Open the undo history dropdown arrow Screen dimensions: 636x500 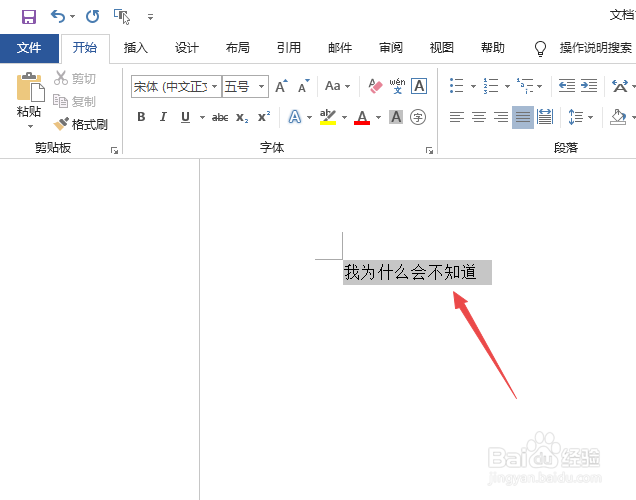click(x=72, y=17)
